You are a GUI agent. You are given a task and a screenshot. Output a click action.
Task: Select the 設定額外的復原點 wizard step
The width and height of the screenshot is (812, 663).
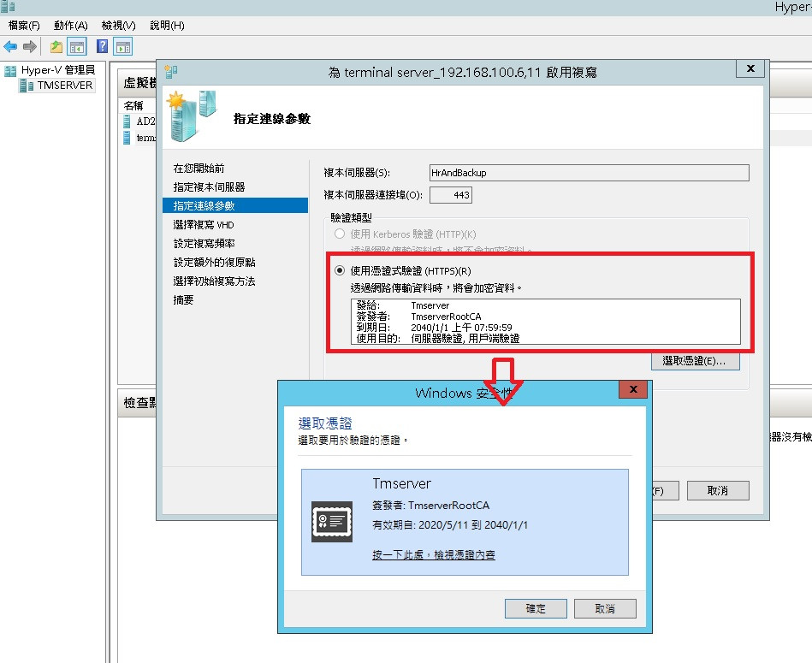pos(215,263)
